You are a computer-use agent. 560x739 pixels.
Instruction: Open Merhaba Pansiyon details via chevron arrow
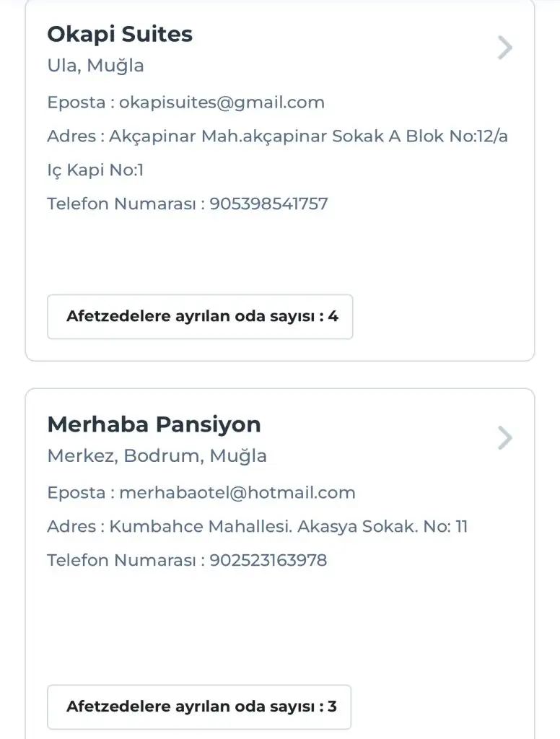(x=505, y=437)
